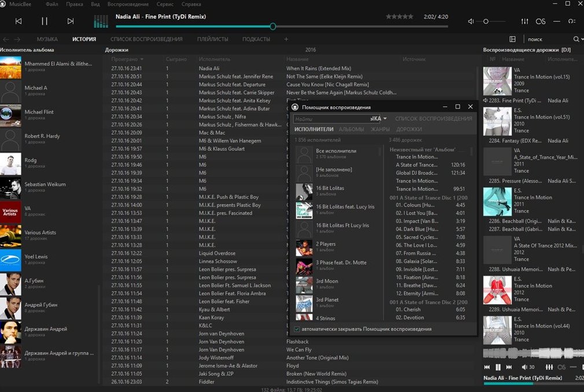The height and width of the screenshot is (392, 584).
Task: Select Все исполнители in the artist list
Action: click(337, 154)
